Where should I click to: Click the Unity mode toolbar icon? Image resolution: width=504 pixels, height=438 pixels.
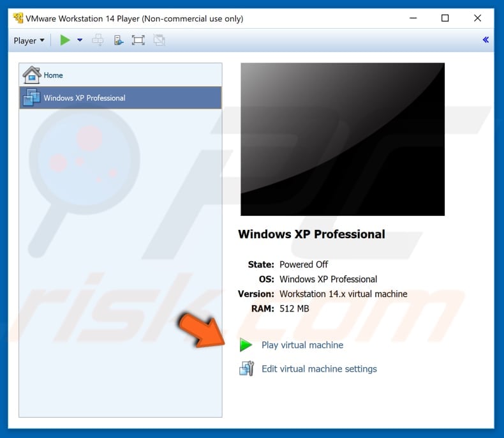click(x=159, y=40)
